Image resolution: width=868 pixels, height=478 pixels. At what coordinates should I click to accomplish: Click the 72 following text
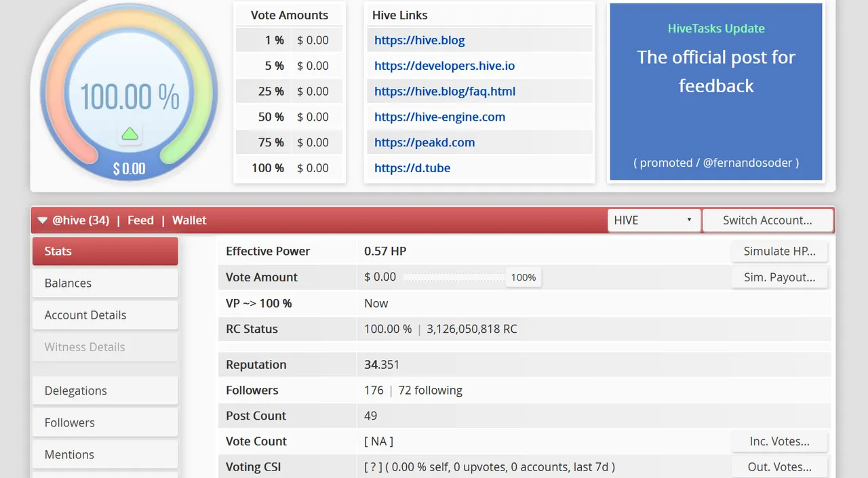[431, 390]
